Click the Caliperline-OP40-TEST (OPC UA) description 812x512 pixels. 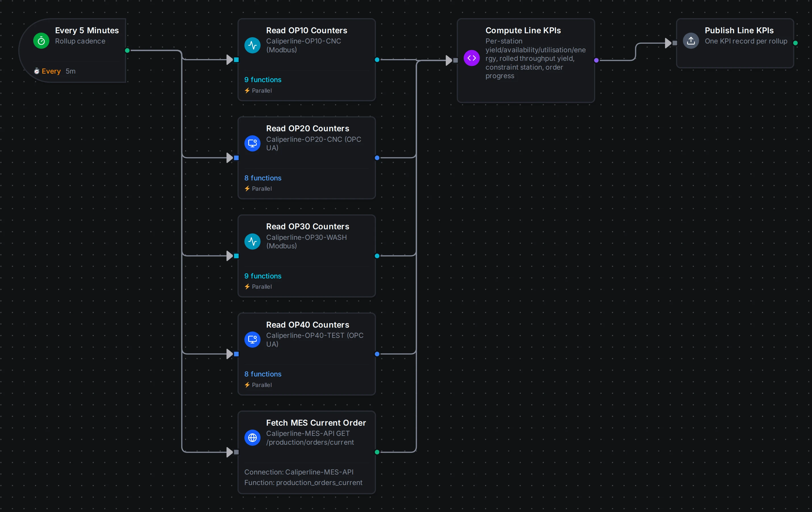(315, 340)
